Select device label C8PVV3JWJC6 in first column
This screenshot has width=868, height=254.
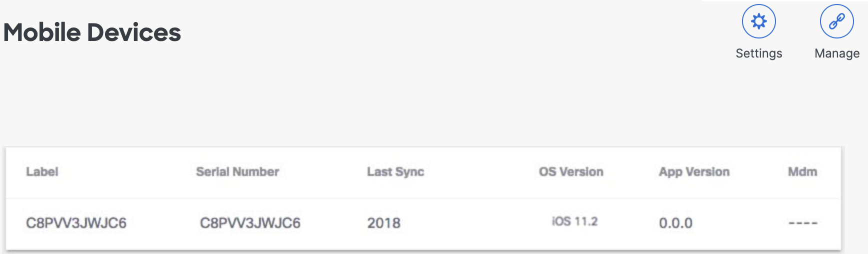coord(76,223)
